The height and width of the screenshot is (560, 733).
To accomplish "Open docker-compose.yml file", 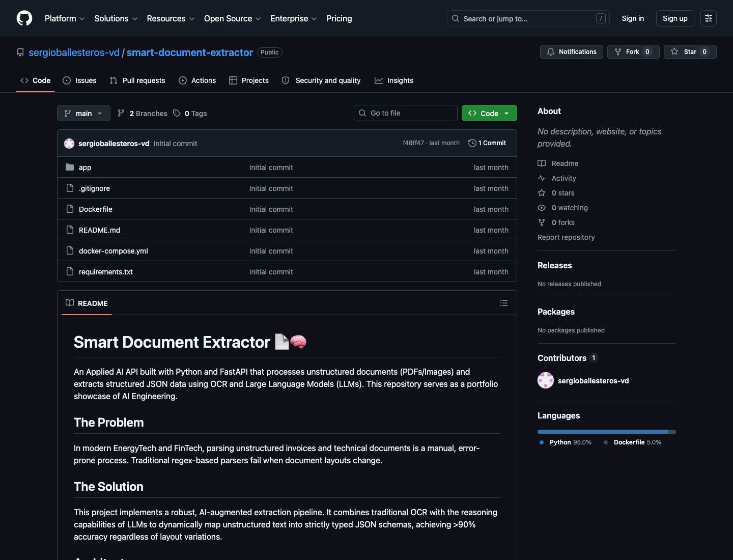I will [x=114, y=251].
